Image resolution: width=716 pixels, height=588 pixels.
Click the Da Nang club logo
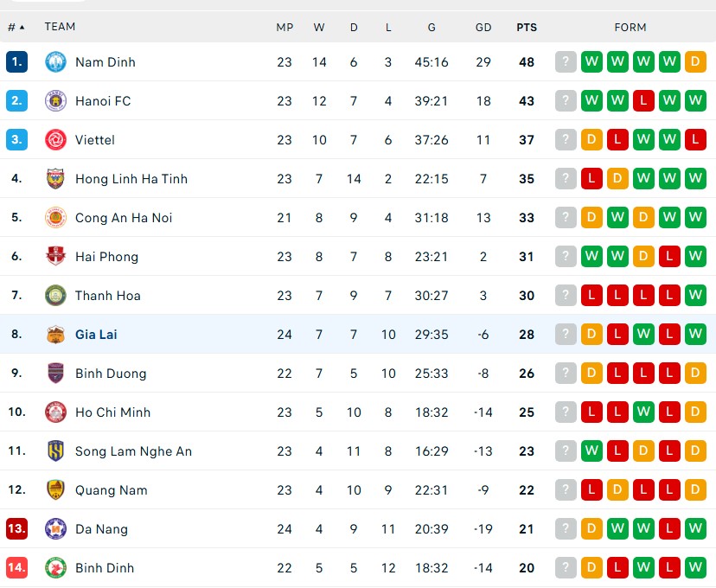click(x=55, y=528)
